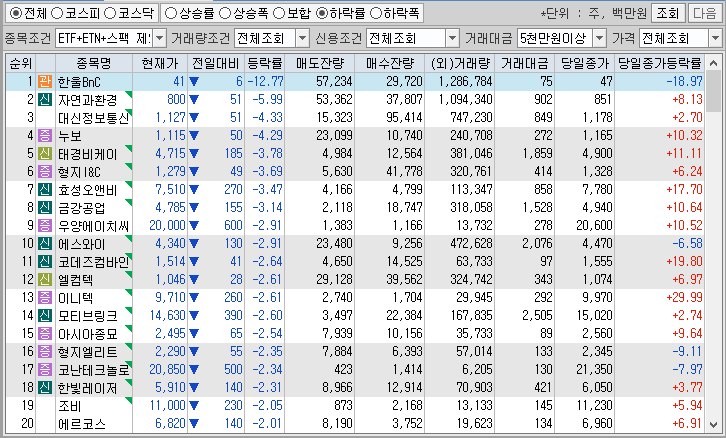Open the 거래량조건 dropdown
This screenshot has height=438, width=726.
302,38
